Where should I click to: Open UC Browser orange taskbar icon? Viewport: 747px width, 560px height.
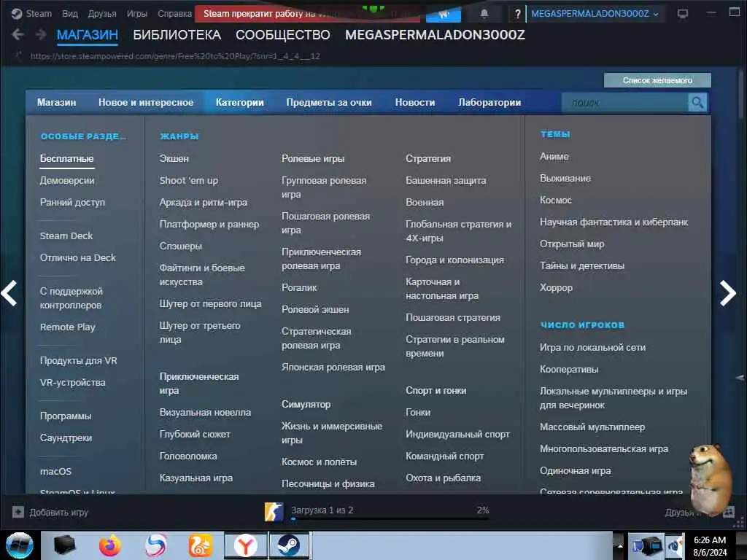pos(200,545)
